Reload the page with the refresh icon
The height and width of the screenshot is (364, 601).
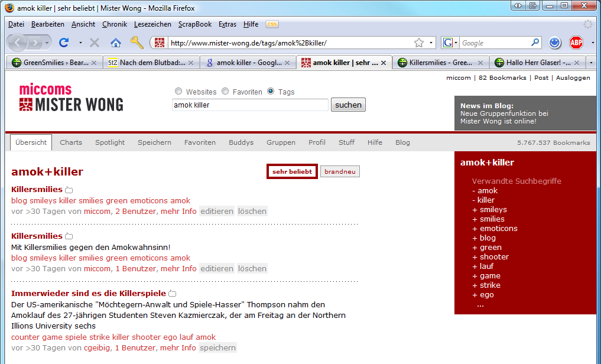[x=64, y=43]
